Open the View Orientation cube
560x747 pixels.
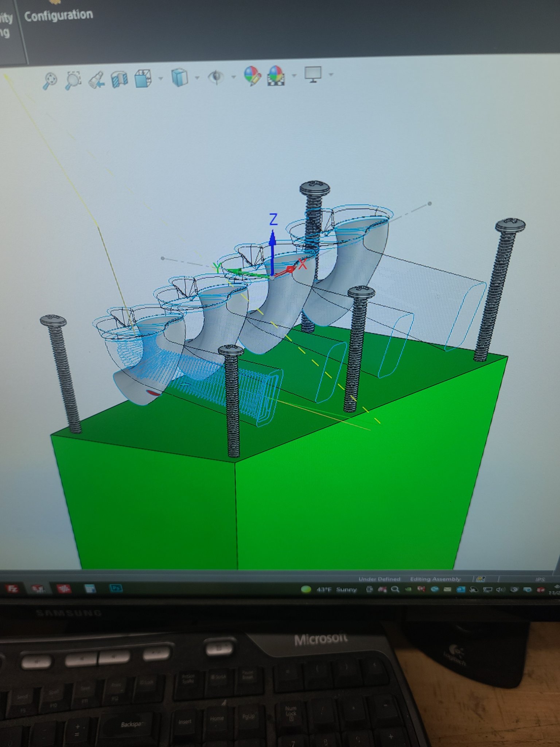coord(142,78)
